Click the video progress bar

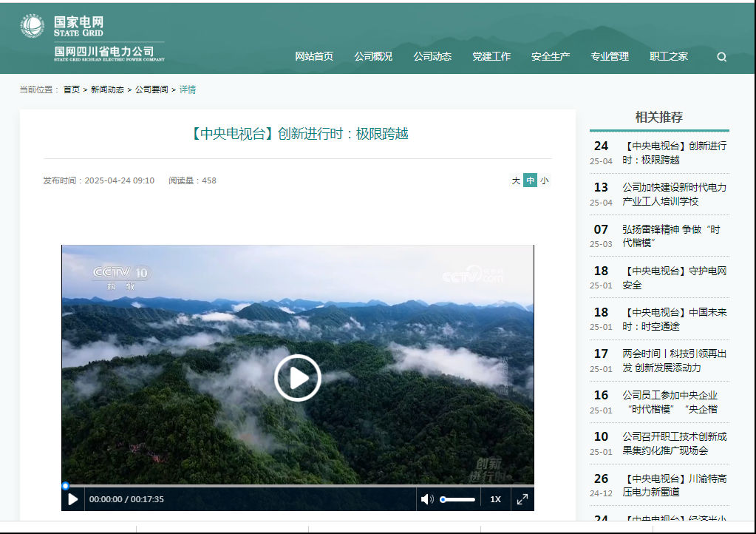pyautogui.click(x=296, y=486)
